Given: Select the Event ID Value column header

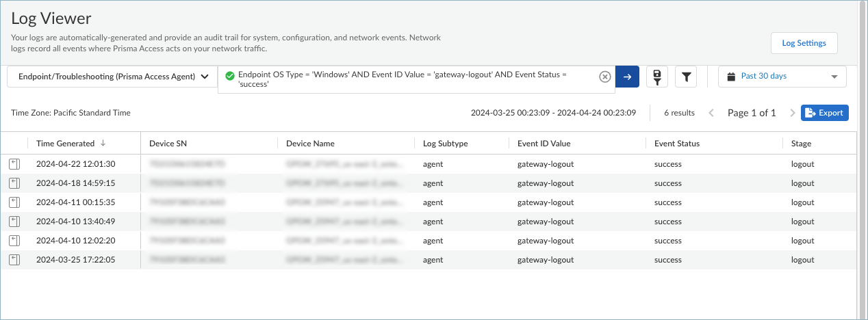Looking at the screenshot, I should point(544,144).
